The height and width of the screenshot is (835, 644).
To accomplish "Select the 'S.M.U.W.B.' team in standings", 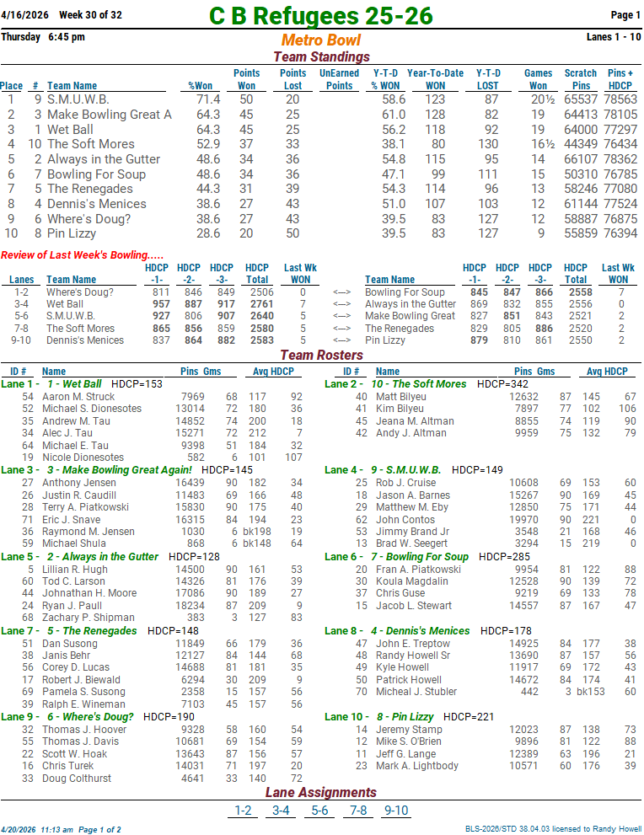I will (78, 99).
